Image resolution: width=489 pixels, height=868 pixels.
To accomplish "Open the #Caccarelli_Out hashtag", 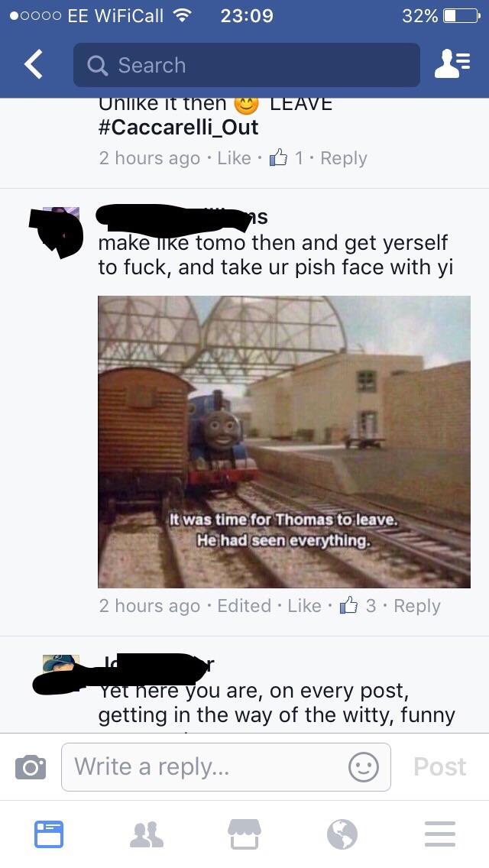I will coord(178,128).
